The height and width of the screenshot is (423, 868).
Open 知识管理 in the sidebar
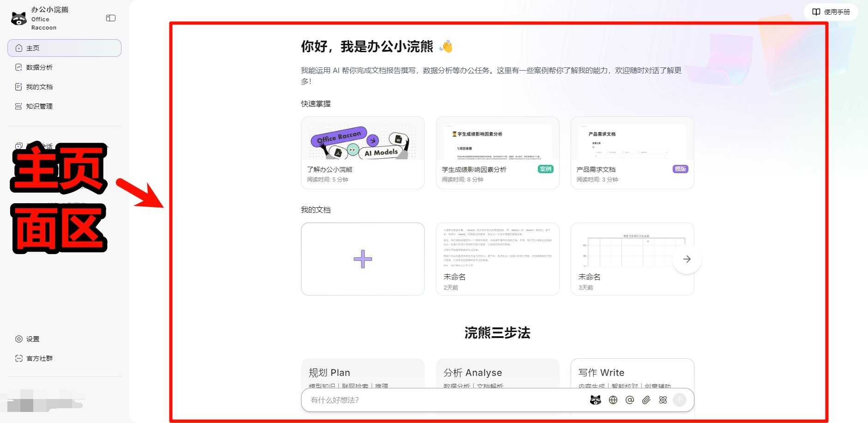tap(39, 106)
